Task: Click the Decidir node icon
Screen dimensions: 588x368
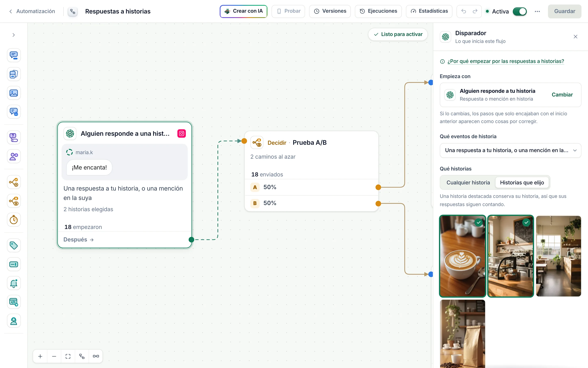Action: pos(257,143)
